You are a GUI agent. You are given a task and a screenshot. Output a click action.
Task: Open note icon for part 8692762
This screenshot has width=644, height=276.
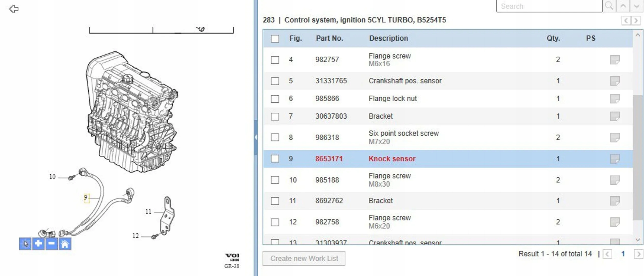pyautogui.click(x=615, y=201)
